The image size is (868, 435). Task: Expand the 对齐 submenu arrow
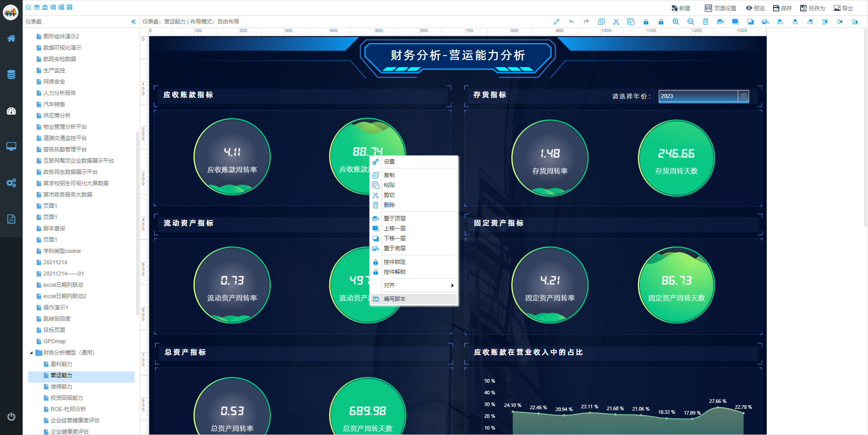[452, 285]
